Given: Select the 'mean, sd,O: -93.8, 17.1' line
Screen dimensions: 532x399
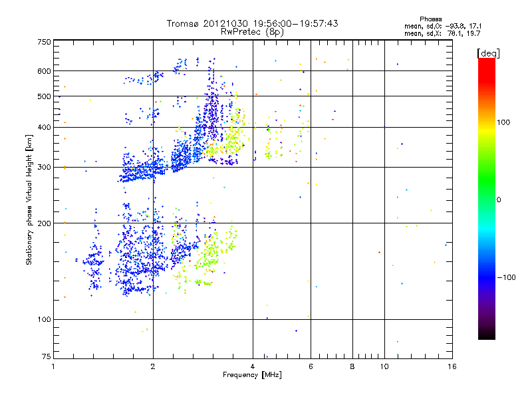Looking at the screenshot, I should point(443,26).
